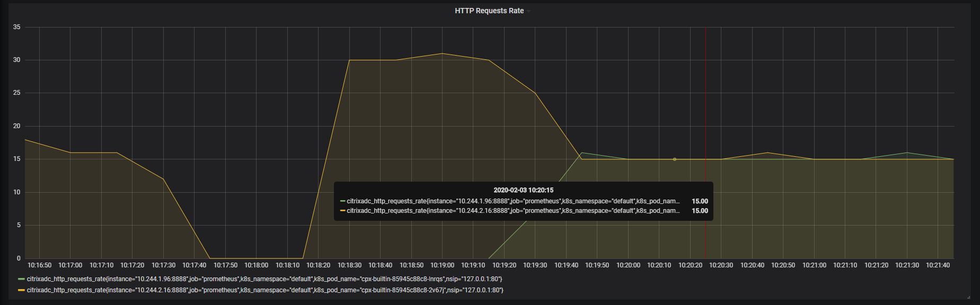Click tooltip row for instance 10.244.1.96:8888
The width and height of the screenshot is (980, 305).
(x=524, y=201)
